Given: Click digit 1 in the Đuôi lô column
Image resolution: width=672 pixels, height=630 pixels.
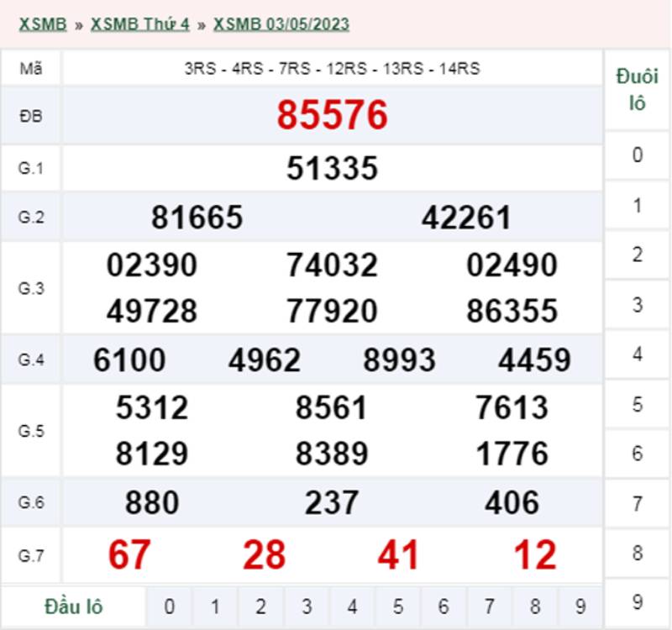Looking at the screenshot, I should (638, 205).
